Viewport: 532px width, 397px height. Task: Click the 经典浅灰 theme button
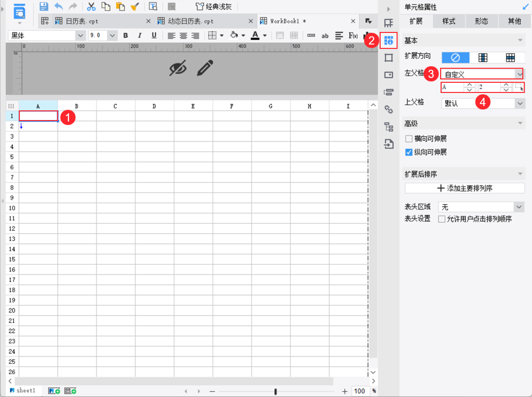[214, 6]
